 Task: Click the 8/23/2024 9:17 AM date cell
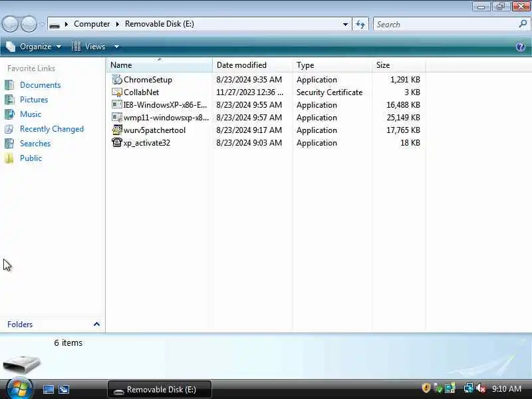[249, 130]
